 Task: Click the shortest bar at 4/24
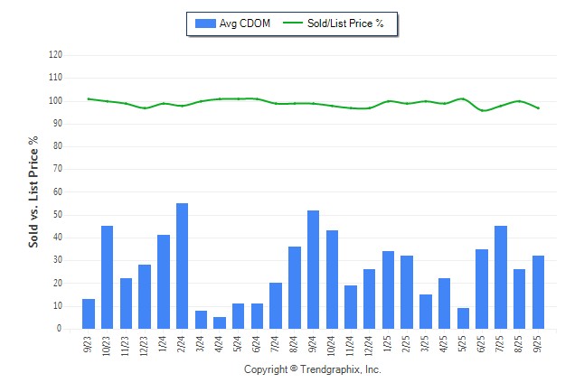[x=220, y=323]
